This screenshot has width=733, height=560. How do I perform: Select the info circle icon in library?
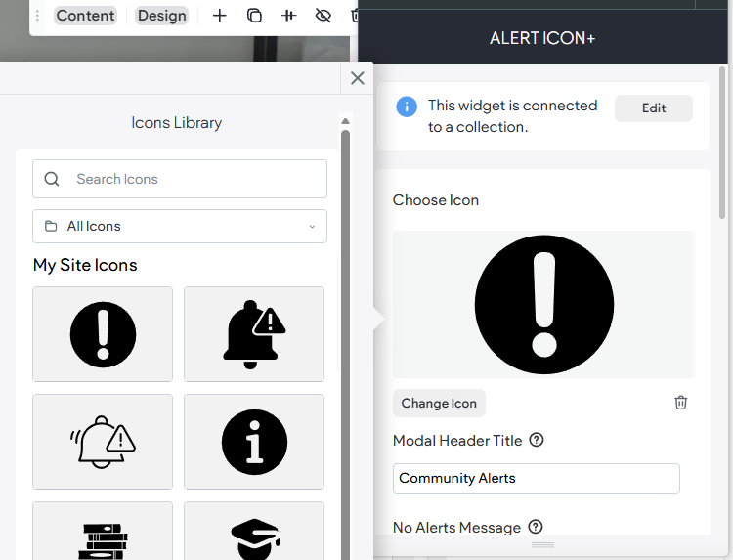254,442
